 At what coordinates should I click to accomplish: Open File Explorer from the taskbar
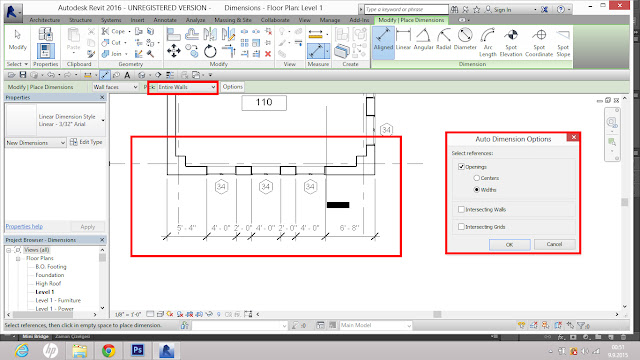coord(80,351)
